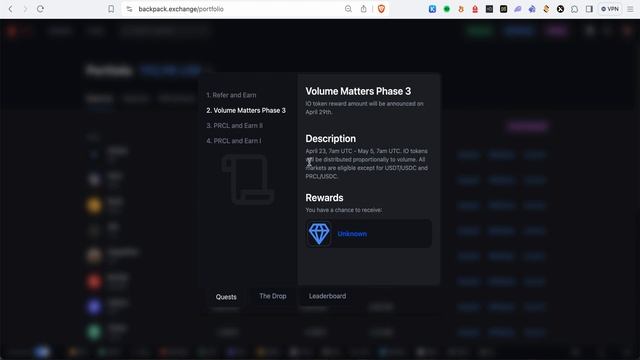
Task: Click the red lock extension icon
Action: (475, 9)
